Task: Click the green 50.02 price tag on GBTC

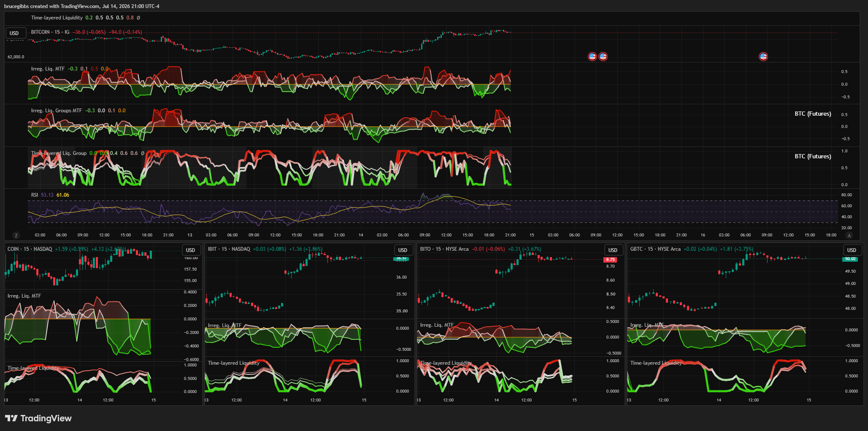Action: click(850, 259)
